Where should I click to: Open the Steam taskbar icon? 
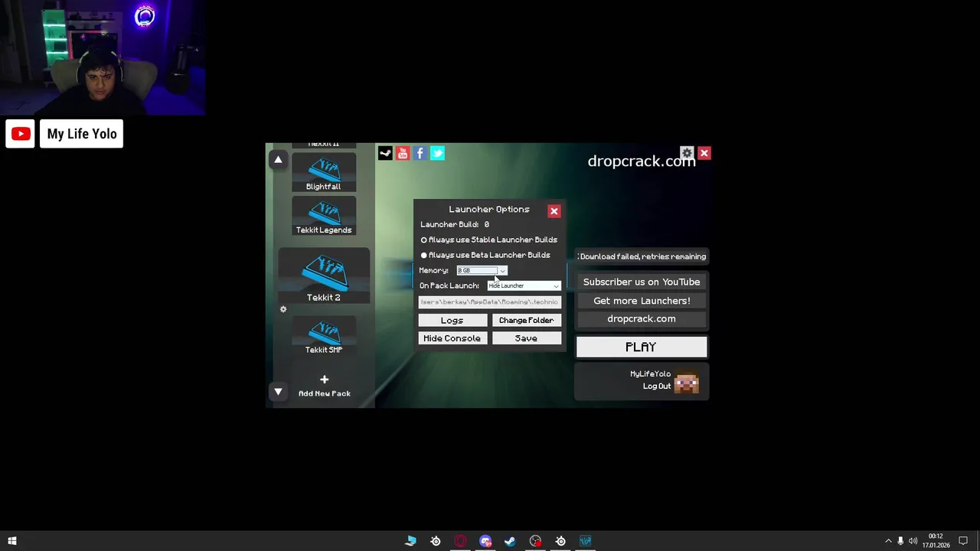coord(510,541)
